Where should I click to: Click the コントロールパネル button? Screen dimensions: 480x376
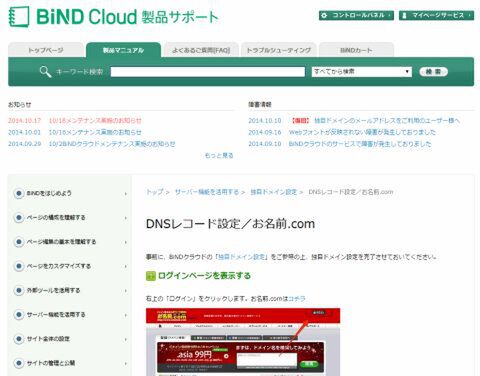(x=356, y=15)
